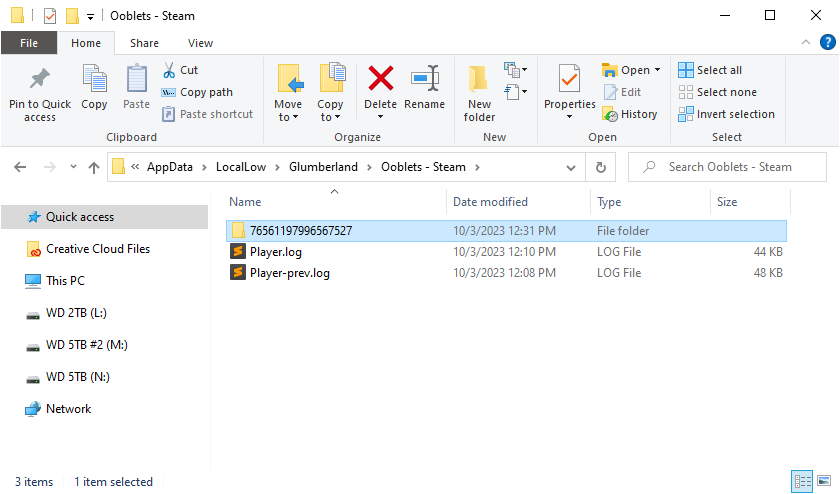This screenshot has height=494, width=840.
Task: Open the File menu tab
Action: click(x=29, y=43)
